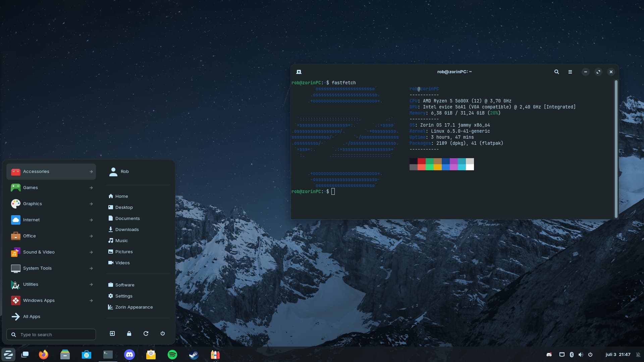
Task: Click the Rob user account
Action: (124, 172)
